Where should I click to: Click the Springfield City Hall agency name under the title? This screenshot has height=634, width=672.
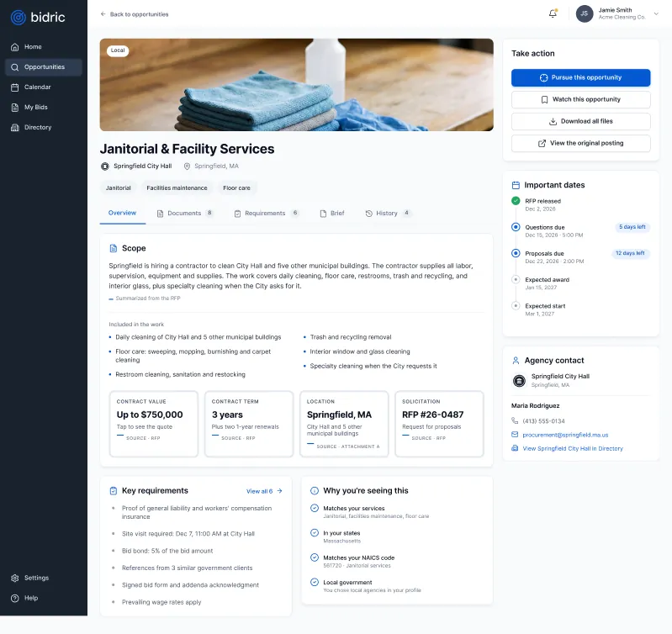[142, 166]
